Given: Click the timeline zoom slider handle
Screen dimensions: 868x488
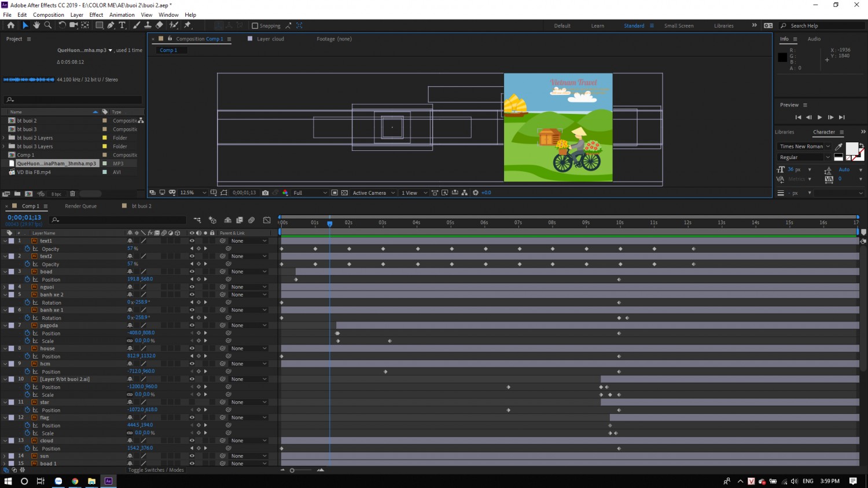Looking at the screenshot, I should pos(292,470).
